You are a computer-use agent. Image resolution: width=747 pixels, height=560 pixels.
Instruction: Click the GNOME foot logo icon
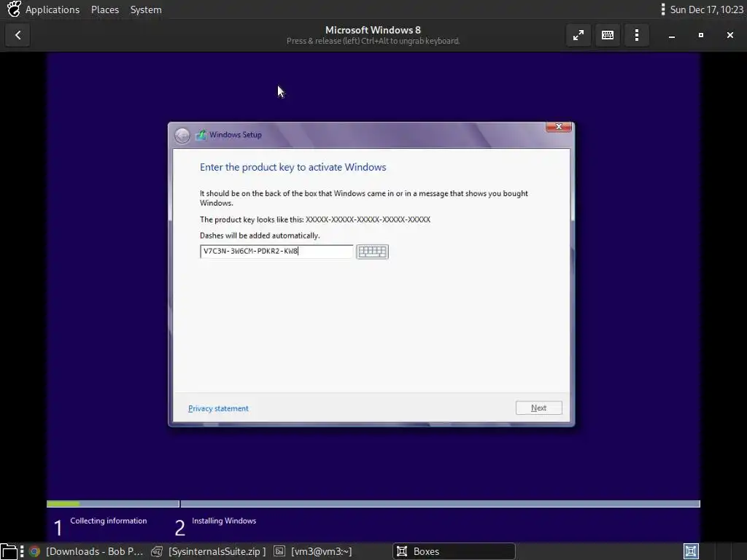point(14,9)
